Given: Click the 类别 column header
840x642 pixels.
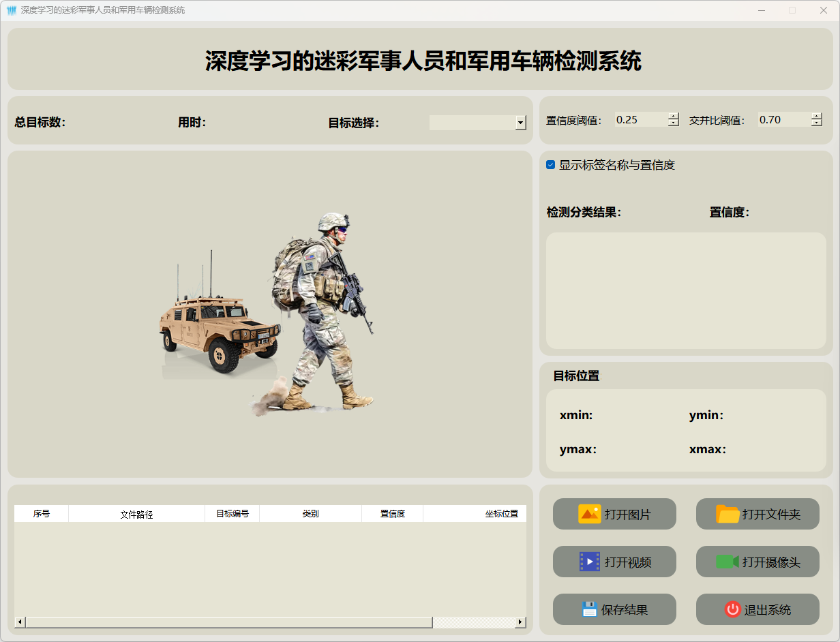Looking at the screenshot, I should [x=310, y=514].
